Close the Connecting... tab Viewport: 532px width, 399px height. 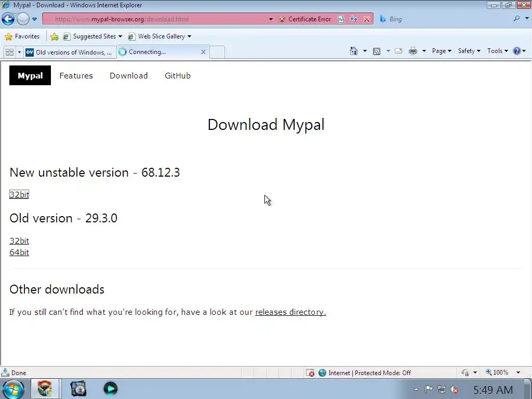[203, 52]
